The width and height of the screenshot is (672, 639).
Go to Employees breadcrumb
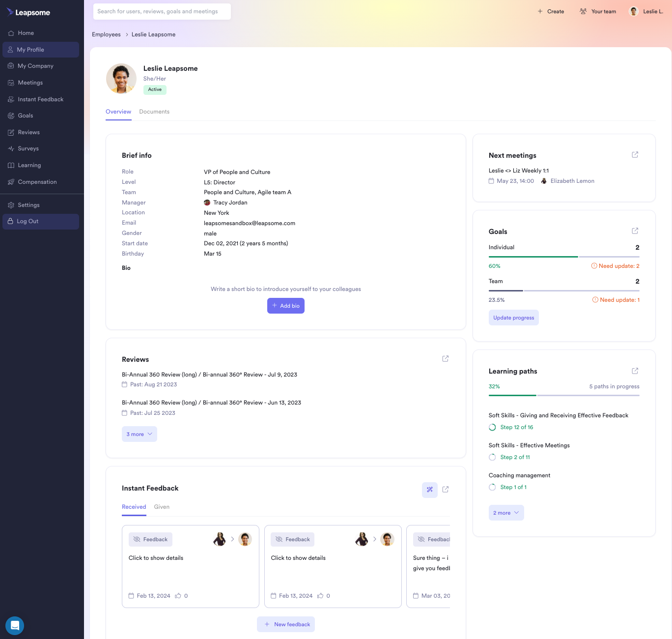[x=106, y=34]
